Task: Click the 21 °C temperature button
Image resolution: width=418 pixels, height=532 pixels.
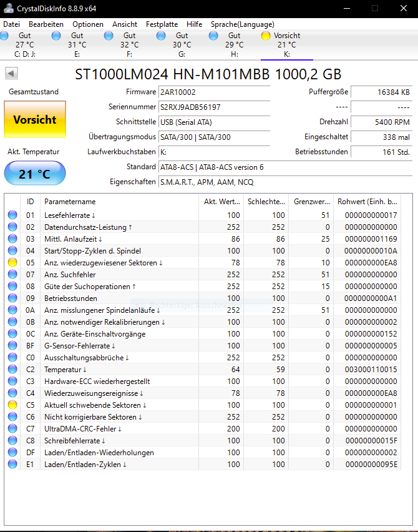Action: (x=35, y=174)
